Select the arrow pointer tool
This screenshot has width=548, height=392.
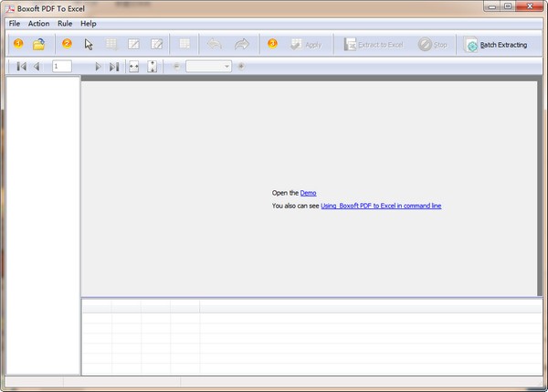[x=89, y=45]
